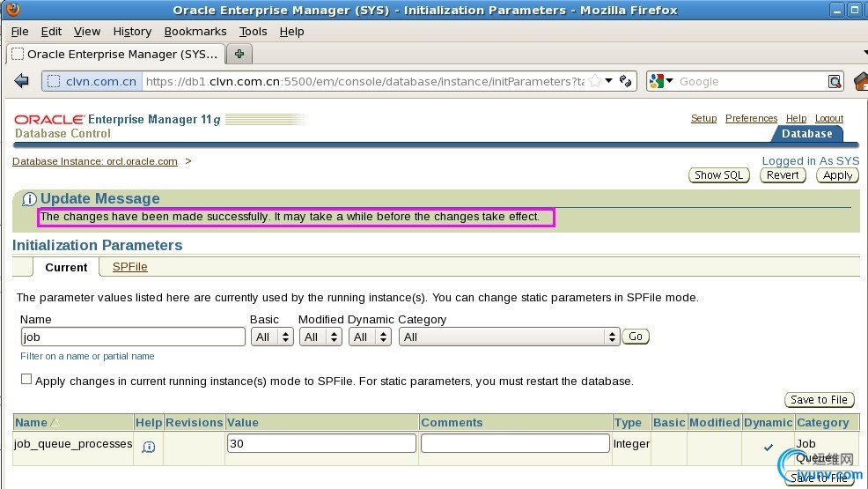Open the Setup link
The height and width of the screenshot is (489, 868).
703,119
